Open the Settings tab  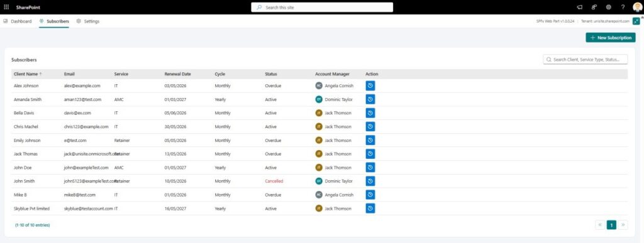click(88, 21)
